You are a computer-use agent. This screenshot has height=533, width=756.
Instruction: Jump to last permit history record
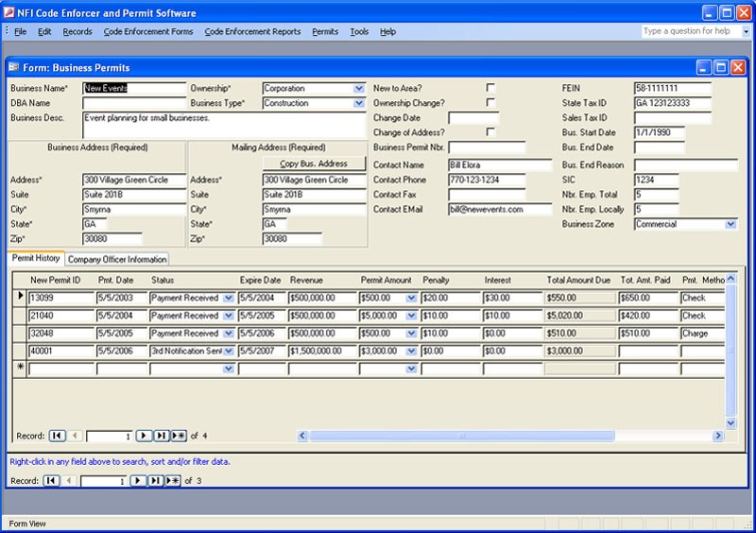(161, 436)
